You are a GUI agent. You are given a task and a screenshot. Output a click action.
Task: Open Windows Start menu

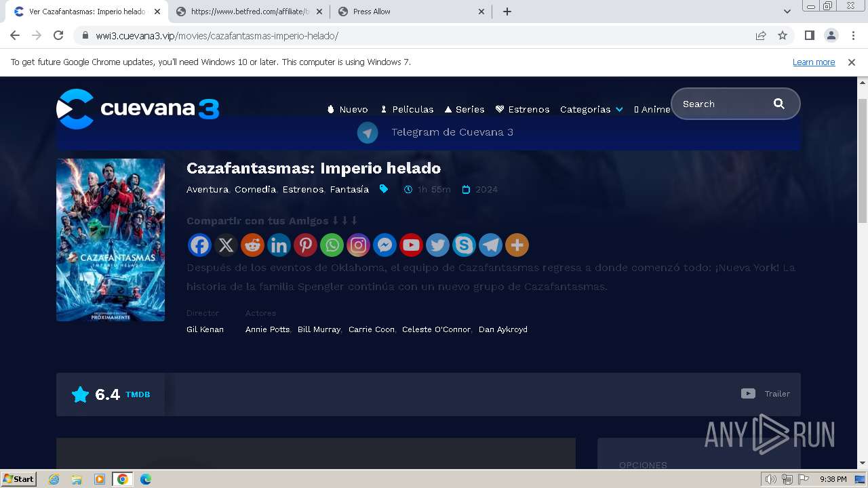pyautogui.click(x=19, y=479)
